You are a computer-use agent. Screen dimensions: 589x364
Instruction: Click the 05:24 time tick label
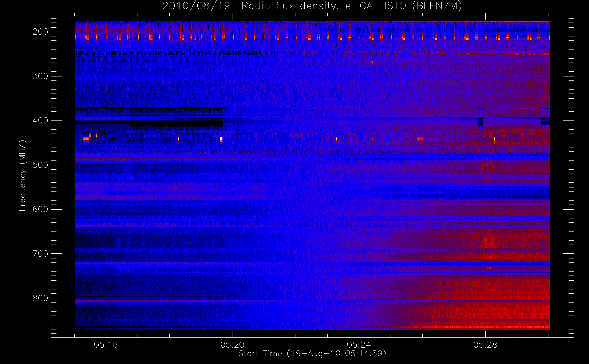(x=359, y=344)
